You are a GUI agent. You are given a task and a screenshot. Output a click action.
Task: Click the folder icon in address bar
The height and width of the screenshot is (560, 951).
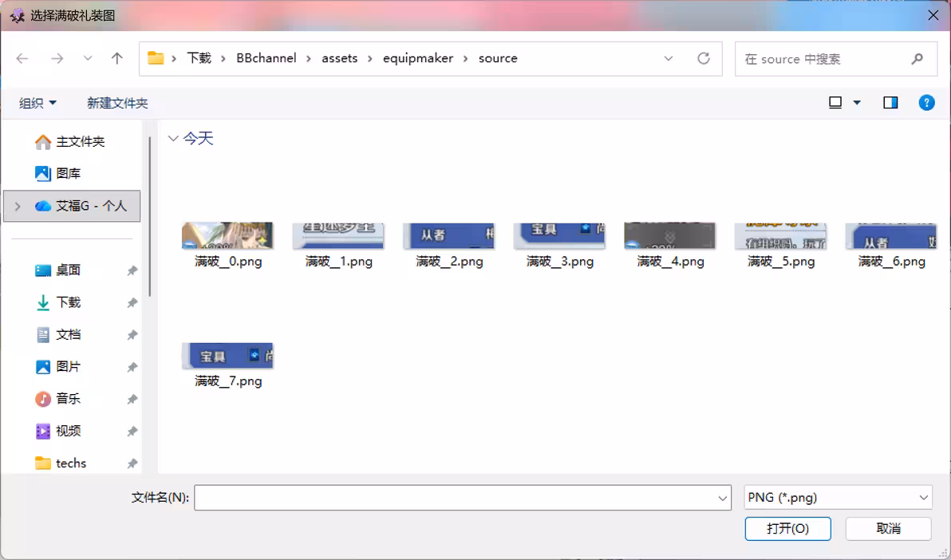pyautogui.click(x=156, y=58)
